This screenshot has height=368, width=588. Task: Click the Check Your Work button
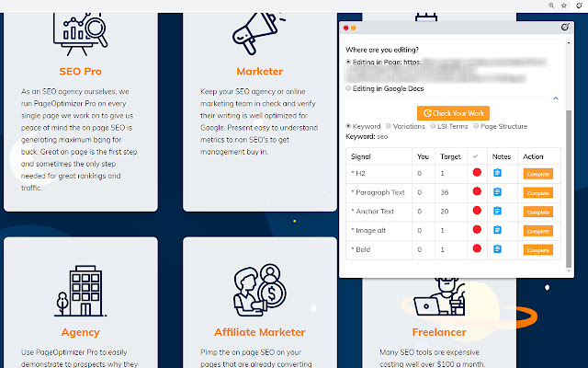coord(453,113)
